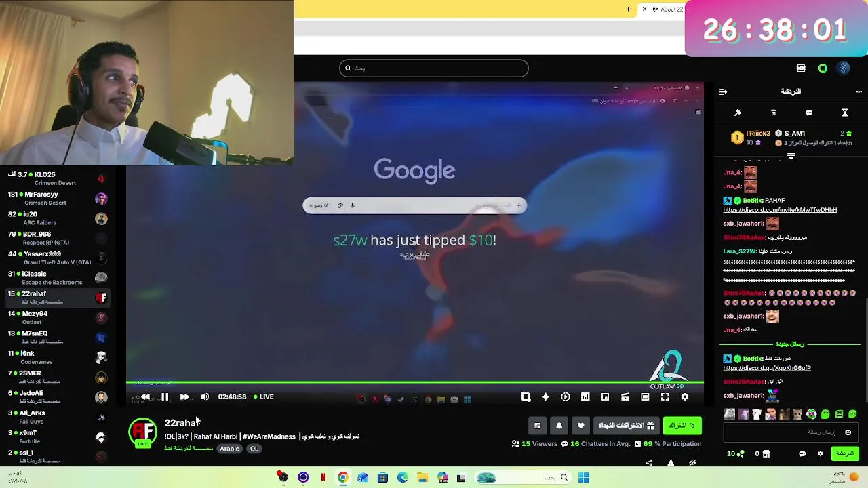Click the OL tag
This screenshot has width=868, height=488.
pyautogui.click(x=254, y=449)
